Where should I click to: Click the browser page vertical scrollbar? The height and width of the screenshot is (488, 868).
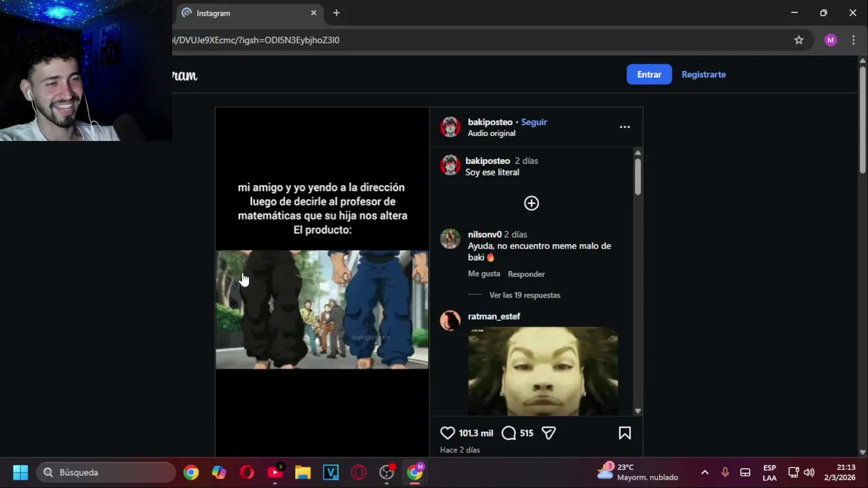click(863, 119)
